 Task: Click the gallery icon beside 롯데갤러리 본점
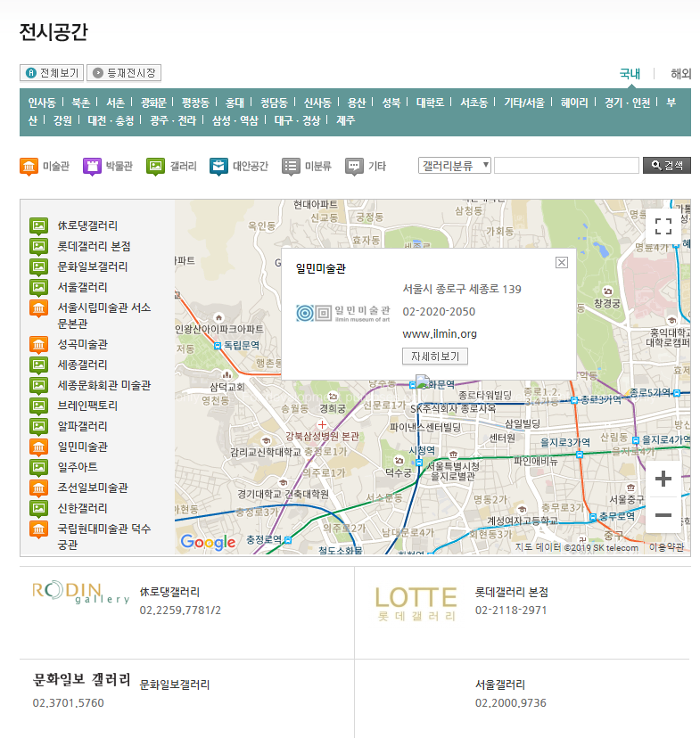pyautogui.click(x=38, y=247)
